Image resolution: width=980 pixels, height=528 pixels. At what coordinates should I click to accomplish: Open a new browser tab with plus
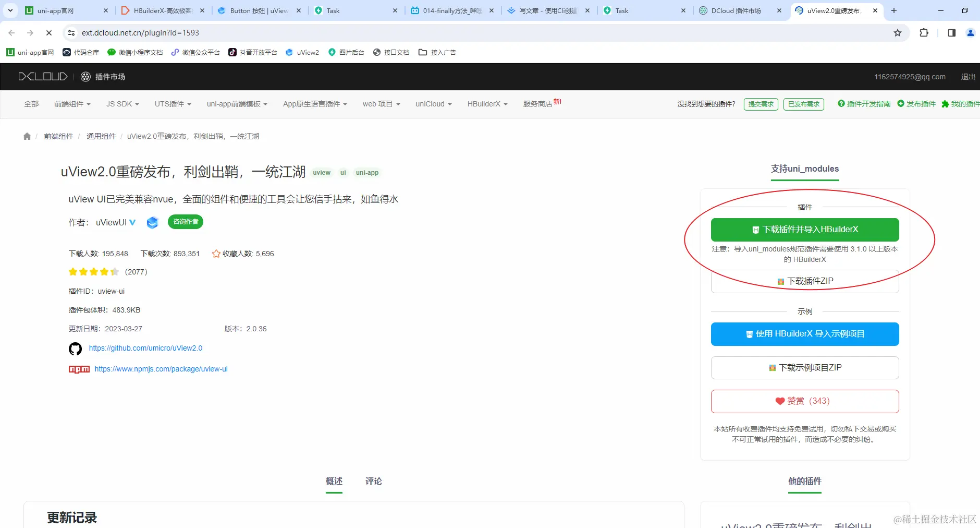894,10
